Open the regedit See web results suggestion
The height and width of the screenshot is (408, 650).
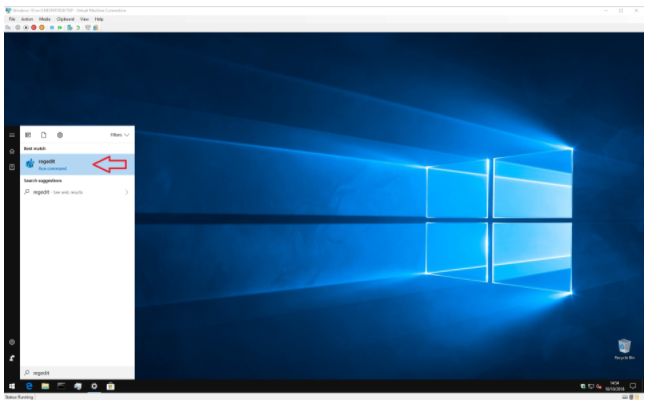[x=77, y=192]
